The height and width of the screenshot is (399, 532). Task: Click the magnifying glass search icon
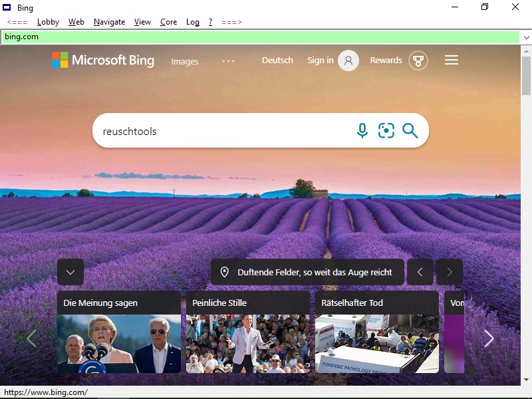coord(410,131)
